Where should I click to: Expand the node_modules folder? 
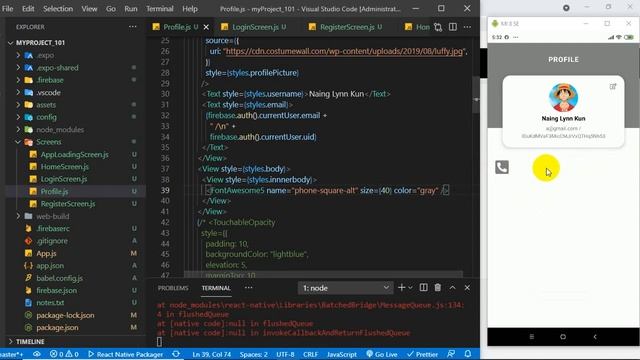point(18,129)
